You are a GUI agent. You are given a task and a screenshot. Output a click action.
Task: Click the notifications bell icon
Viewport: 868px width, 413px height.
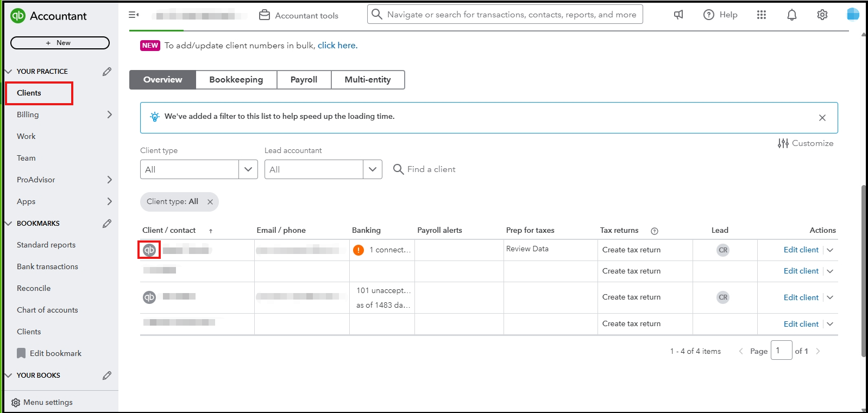(x=791, y=15)
